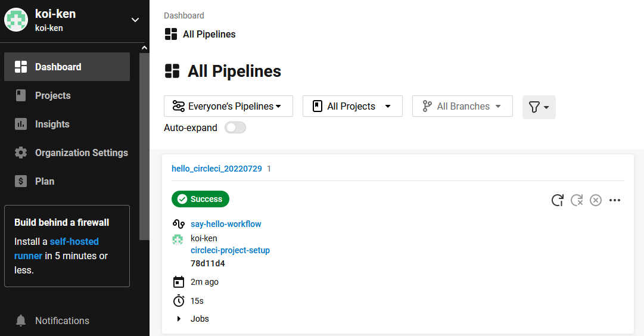Expand the koi-ken organization switcher chevron
644x336 pixels.
pyautogui.click(x=135, y=20)
